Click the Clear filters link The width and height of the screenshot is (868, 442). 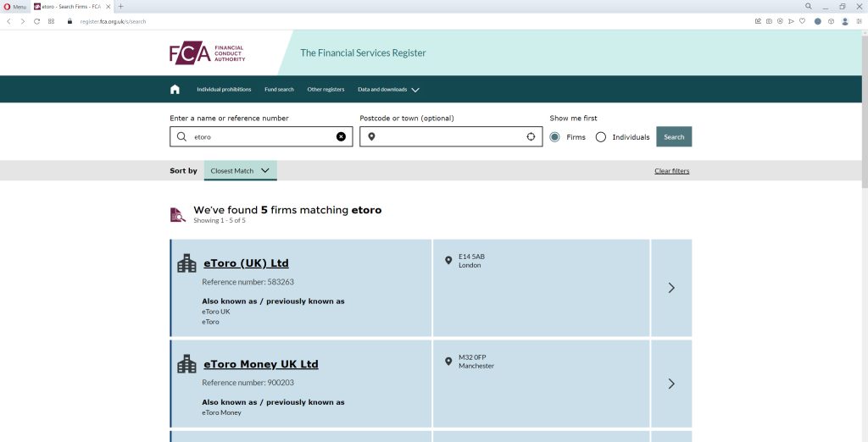[x=672, y=171]
